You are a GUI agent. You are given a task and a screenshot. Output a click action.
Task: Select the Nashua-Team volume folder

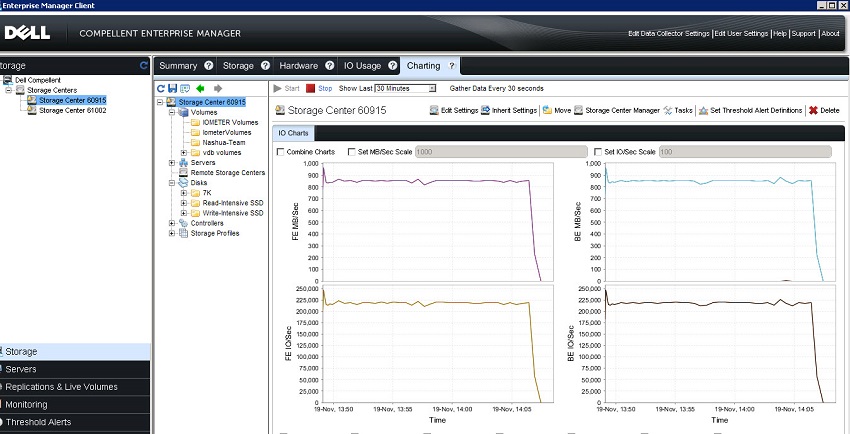point(224,142)
